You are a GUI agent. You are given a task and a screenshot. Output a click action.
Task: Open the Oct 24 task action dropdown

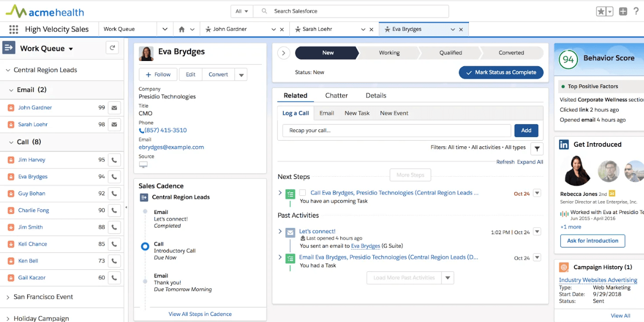point(537,193)
